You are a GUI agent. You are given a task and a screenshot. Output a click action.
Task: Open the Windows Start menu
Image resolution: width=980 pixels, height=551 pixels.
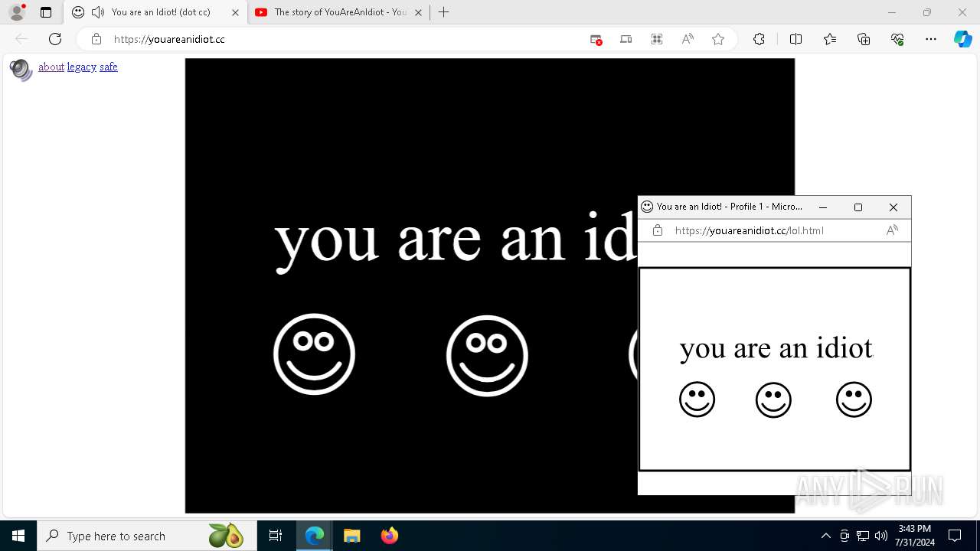pos(18,536)
